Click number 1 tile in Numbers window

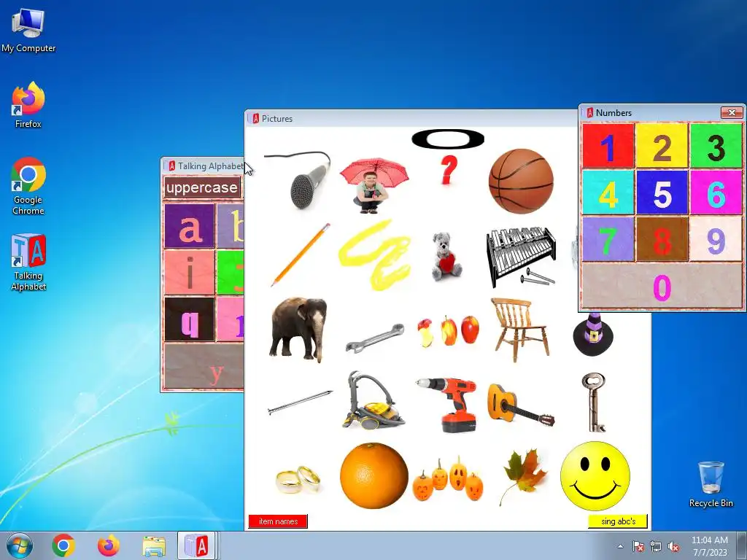608,146
